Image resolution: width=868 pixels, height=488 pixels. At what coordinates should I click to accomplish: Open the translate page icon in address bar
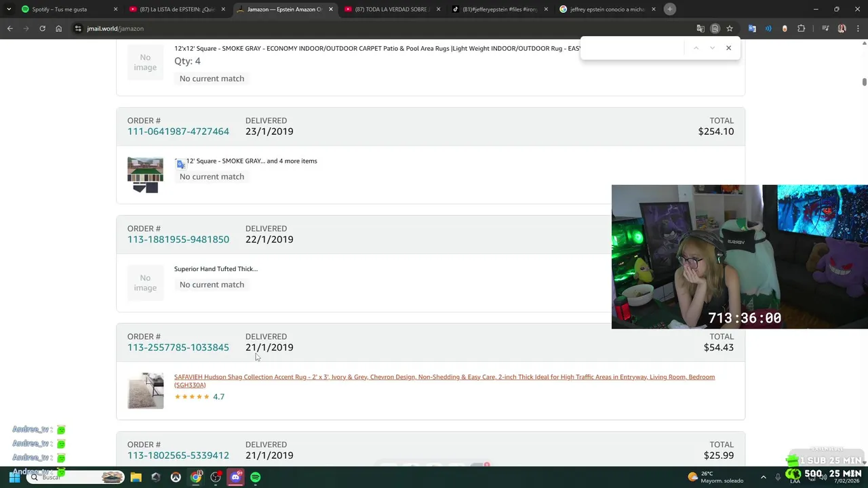pos(701,28)
